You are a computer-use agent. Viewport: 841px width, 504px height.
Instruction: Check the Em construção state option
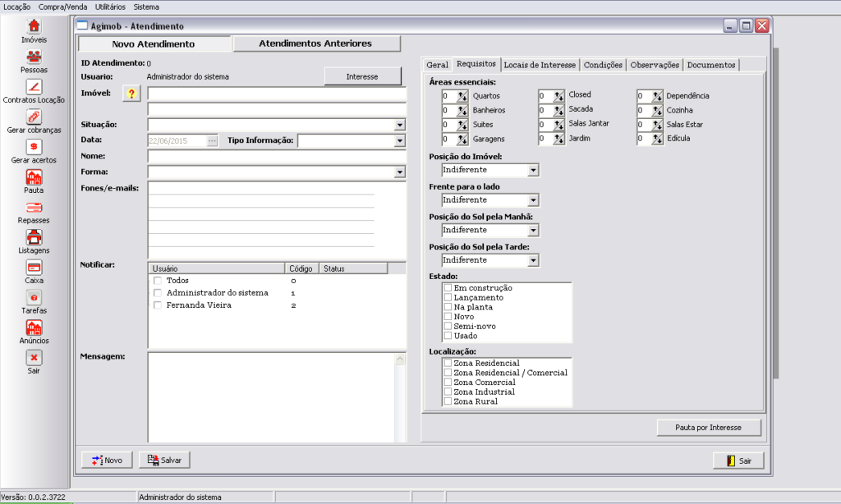click(448, 288)
